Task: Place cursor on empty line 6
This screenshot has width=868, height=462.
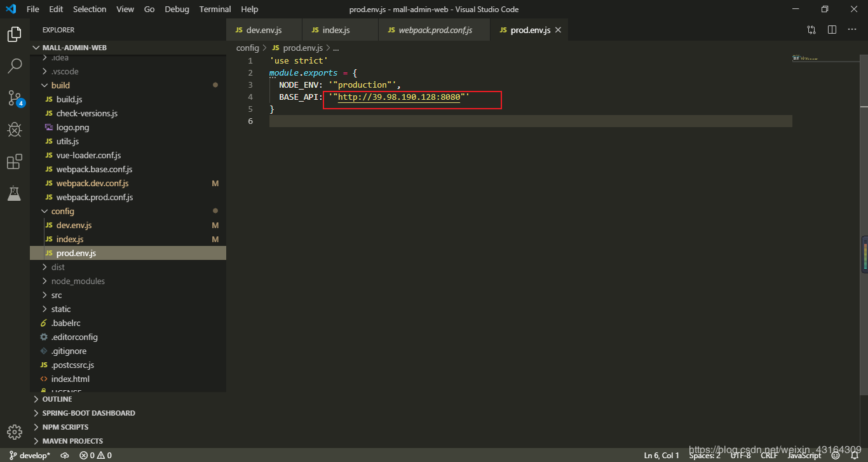Action: [531, 121]
